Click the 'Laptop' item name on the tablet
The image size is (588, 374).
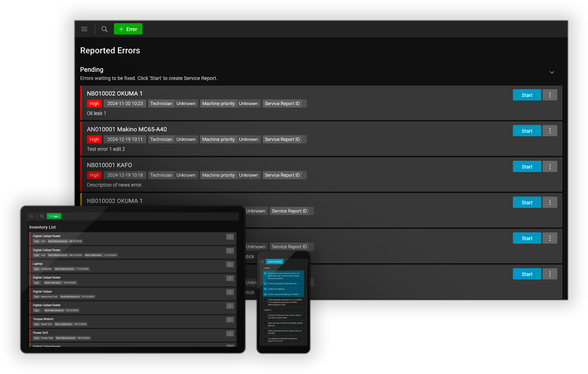(38, 264)
